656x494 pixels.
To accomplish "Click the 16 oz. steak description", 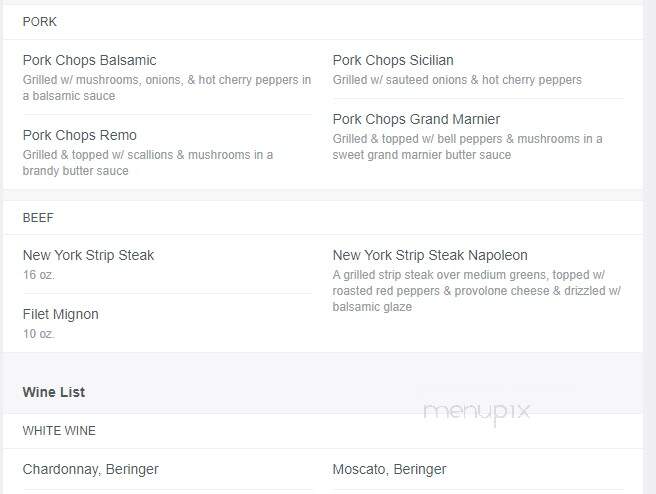I will 39,275.
